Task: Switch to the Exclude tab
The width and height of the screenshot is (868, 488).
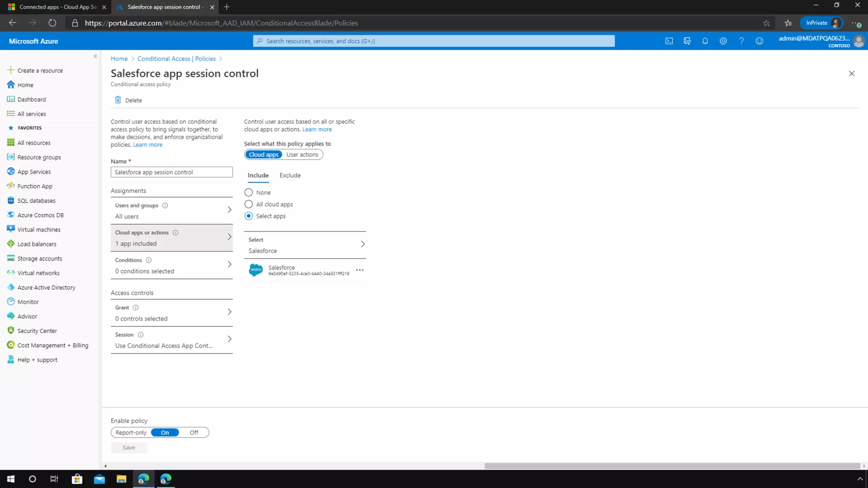Action: [290, 175]
